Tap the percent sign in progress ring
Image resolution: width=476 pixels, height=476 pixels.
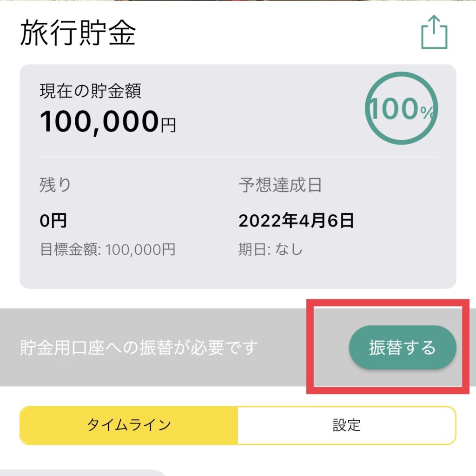coord(428,112)
